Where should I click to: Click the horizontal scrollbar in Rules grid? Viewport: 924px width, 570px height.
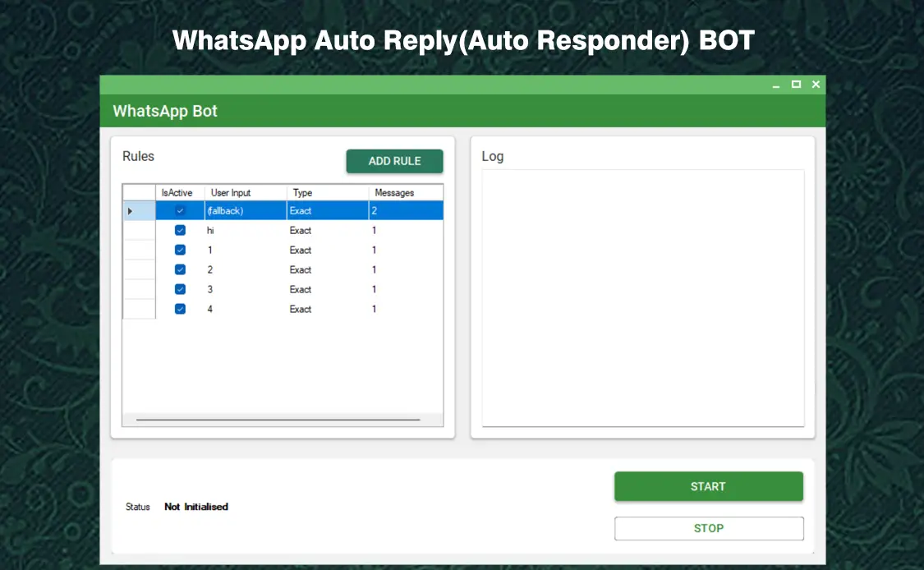(x=278, y=420)
